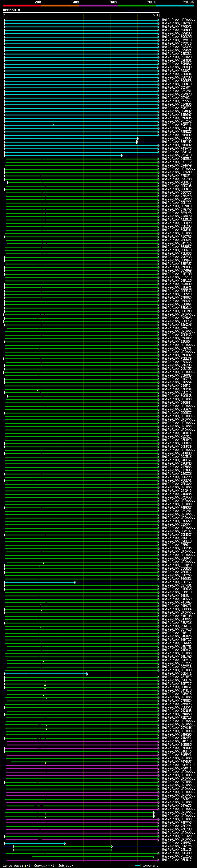Select label UniRef100_C4R5S2

177,159
